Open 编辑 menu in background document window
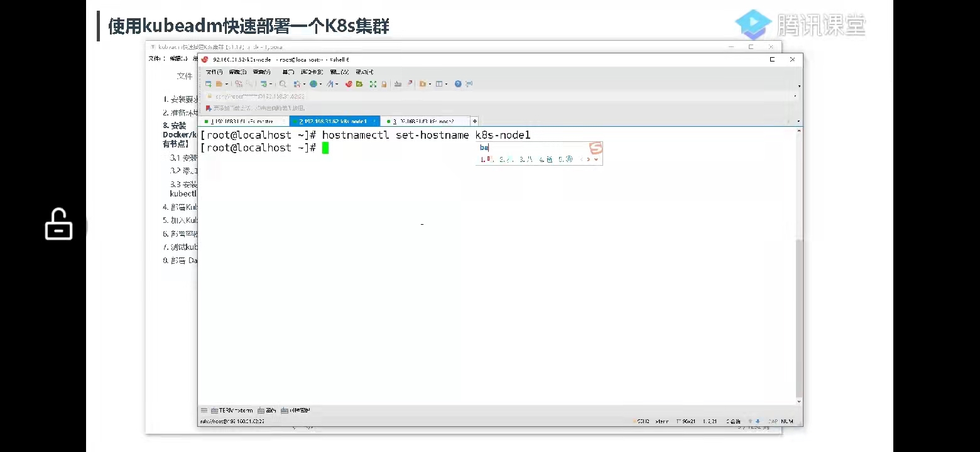The height and width of the screenshot is (452, 980). point(179,58)
